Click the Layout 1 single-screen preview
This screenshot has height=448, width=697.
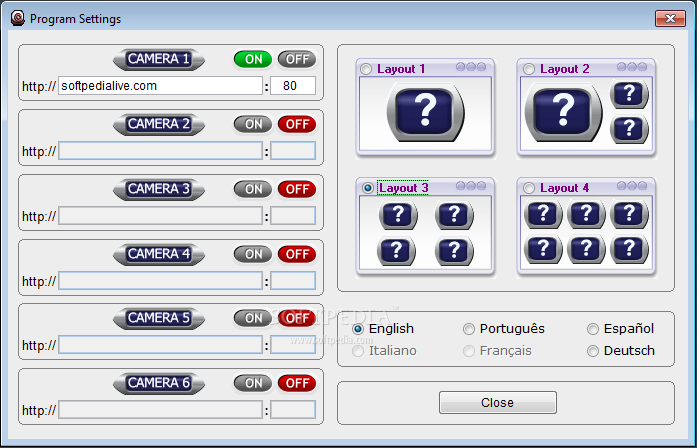click(425, 112)
